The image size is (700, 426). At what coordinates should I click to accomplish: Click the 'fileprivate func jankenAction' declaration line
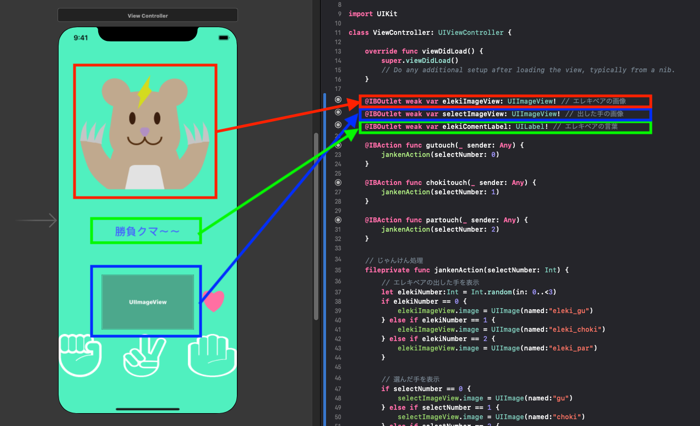pos(467,270)
